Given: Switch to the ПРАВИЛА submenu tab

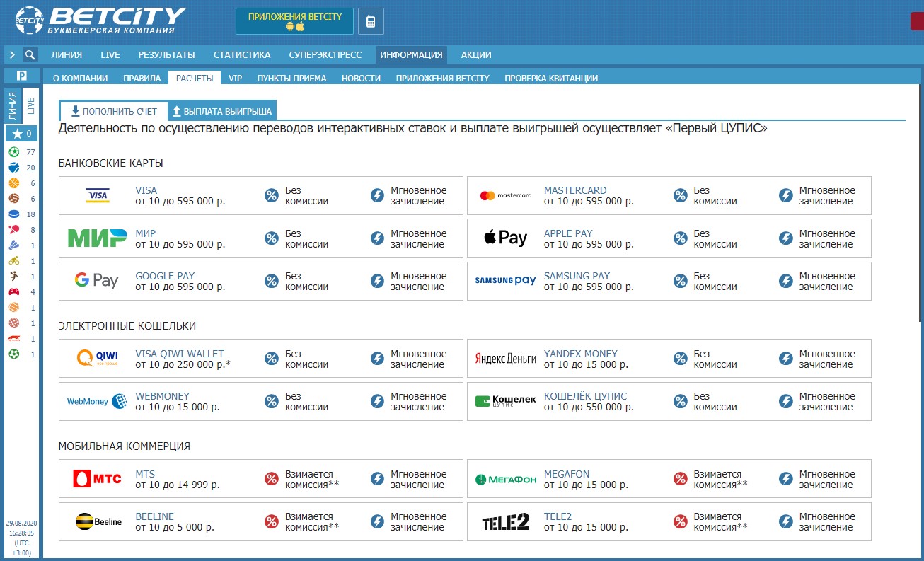Looking at the screenshot, I should coord(142,79).
